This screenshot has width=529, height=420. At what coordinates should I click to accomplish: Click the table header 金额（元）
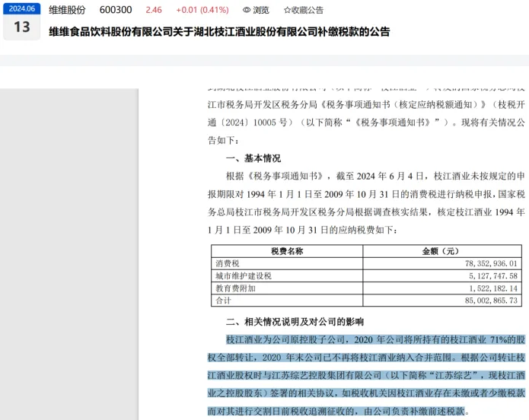pos(442,251)
